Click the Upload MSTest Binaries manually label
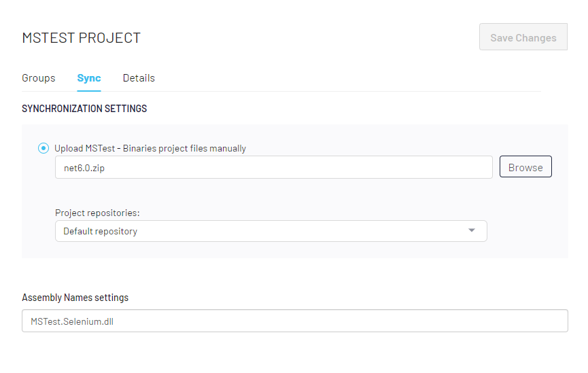588x373 pixels. point(150,148)
